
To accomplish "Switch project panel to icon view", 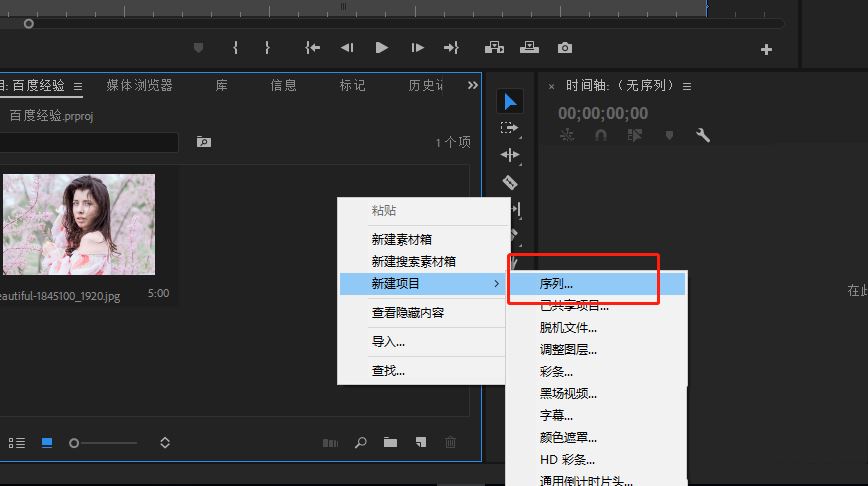I will [47, 442].
